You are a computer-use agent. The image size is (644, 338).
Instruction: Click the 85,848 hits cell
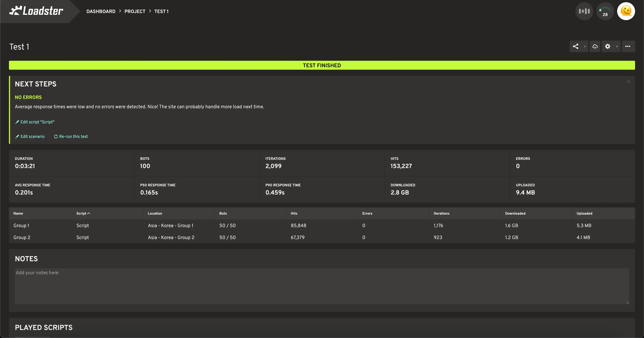coord(298,225)
